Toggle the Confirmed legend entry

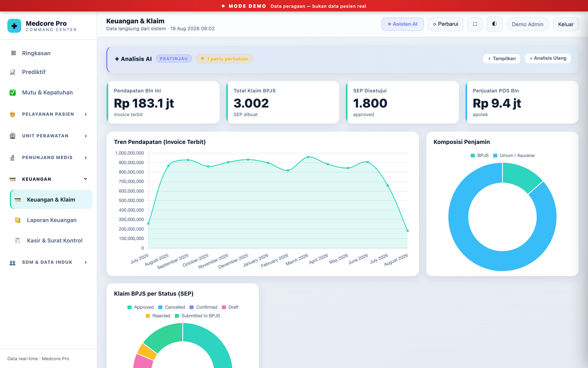203,307
